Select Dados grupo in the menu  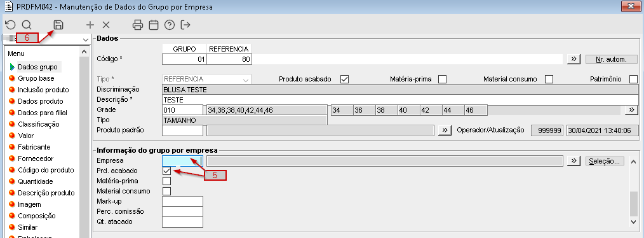[x=37, y=67]
